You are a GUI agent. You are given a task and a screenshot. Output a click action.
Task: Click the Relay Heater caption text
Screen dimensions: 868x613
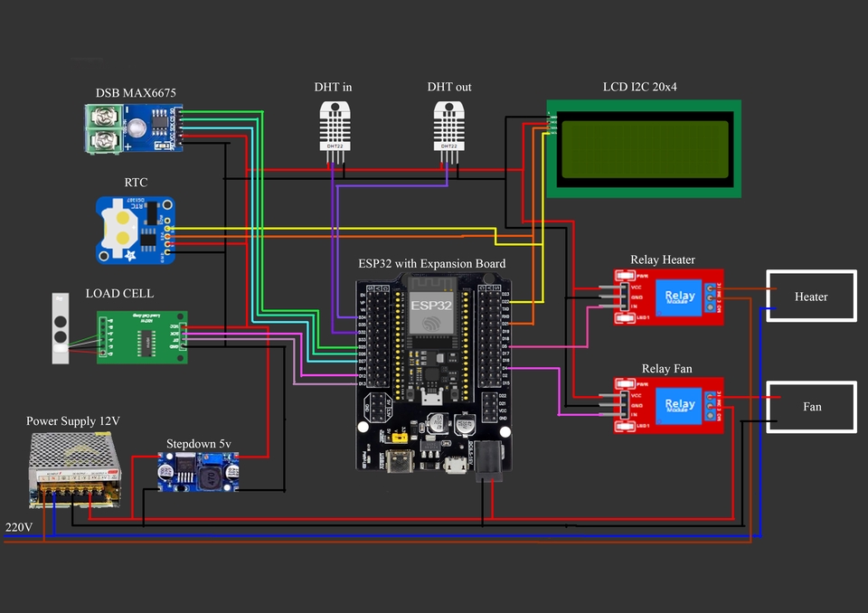(x=663, y=259)
